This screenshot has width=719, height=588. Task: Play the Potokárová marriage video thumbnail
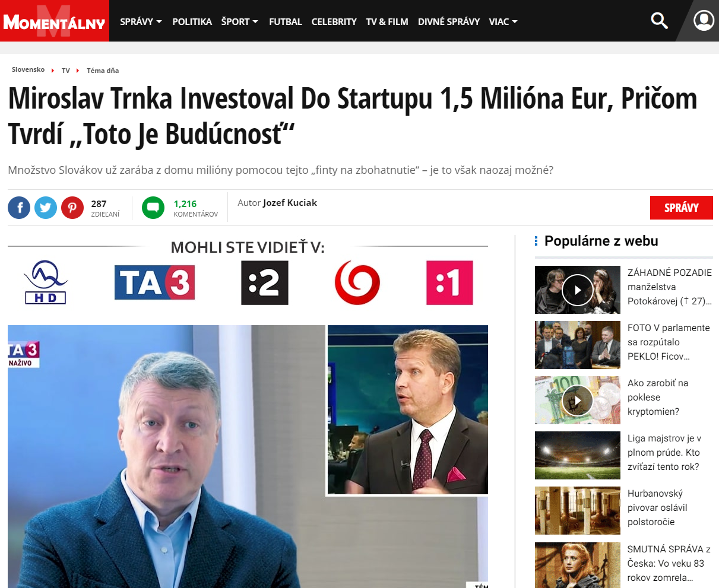click(578, 290)
